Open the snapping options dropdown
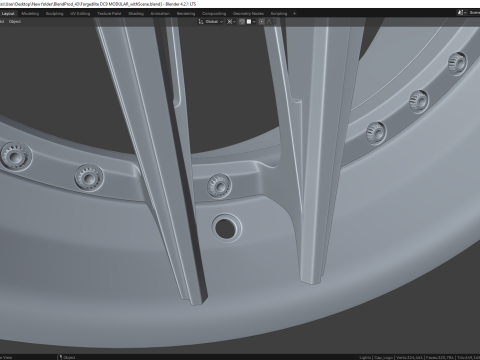Viewport: 480px width, 360px height. coord(251,22)
